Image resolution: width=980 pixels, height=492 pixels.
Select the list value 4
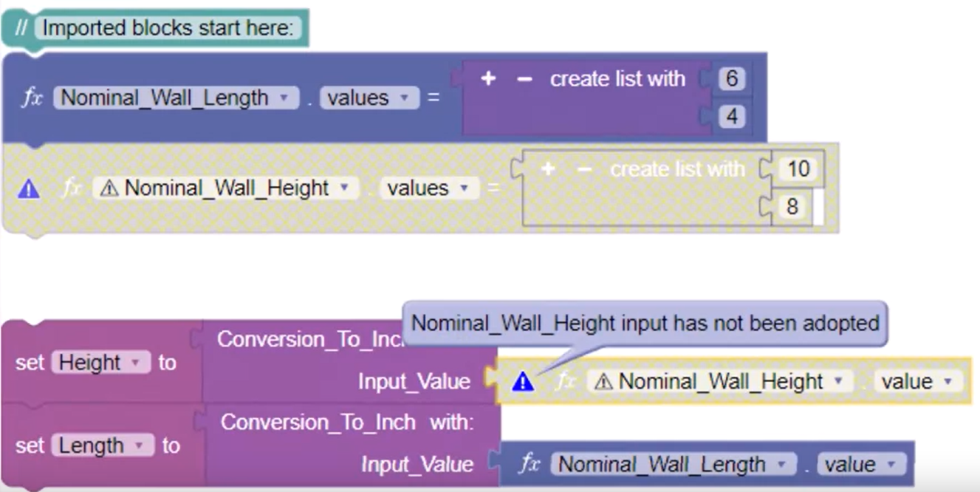pos(731,116)
